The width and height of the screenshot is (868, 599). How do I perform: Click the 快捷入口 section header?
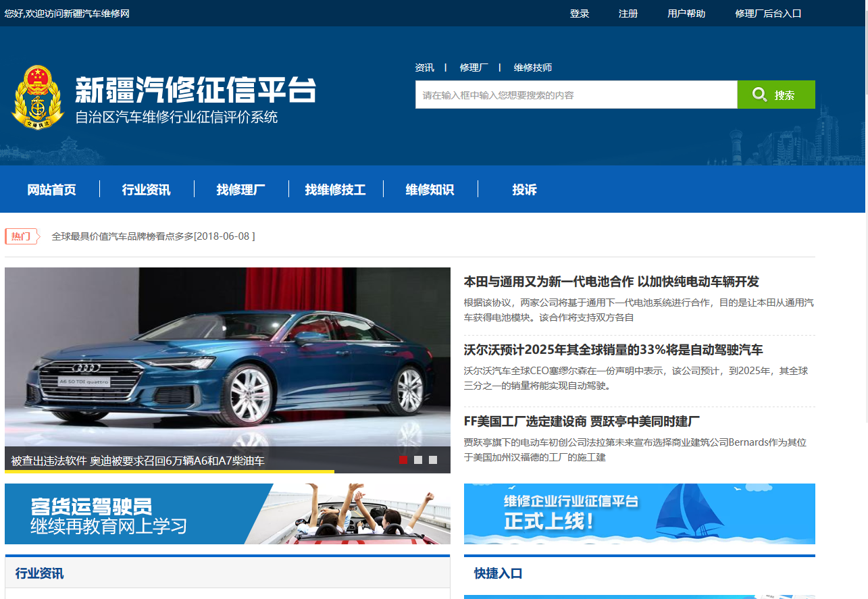point(499,573)
